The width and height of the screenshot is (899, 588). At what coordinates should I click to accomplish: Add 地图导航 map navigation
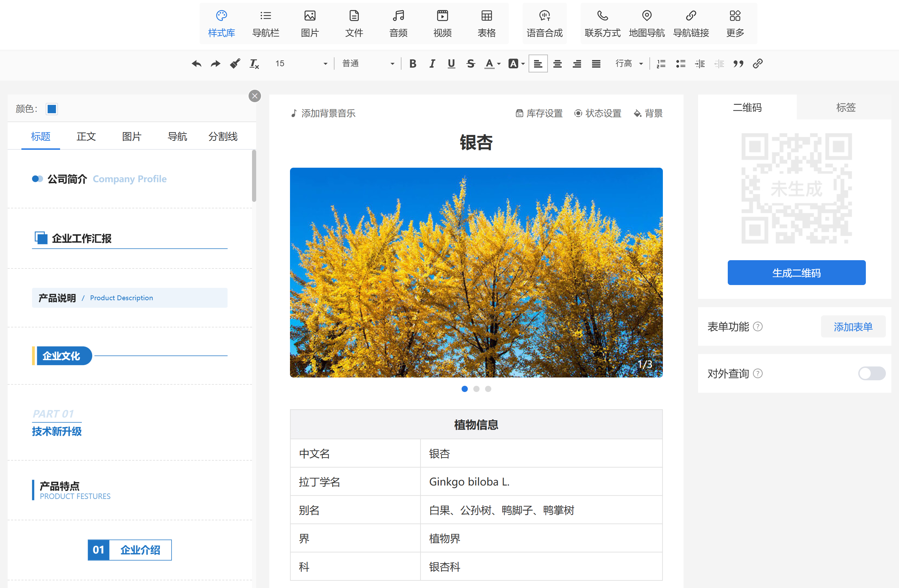pos(647,24)
